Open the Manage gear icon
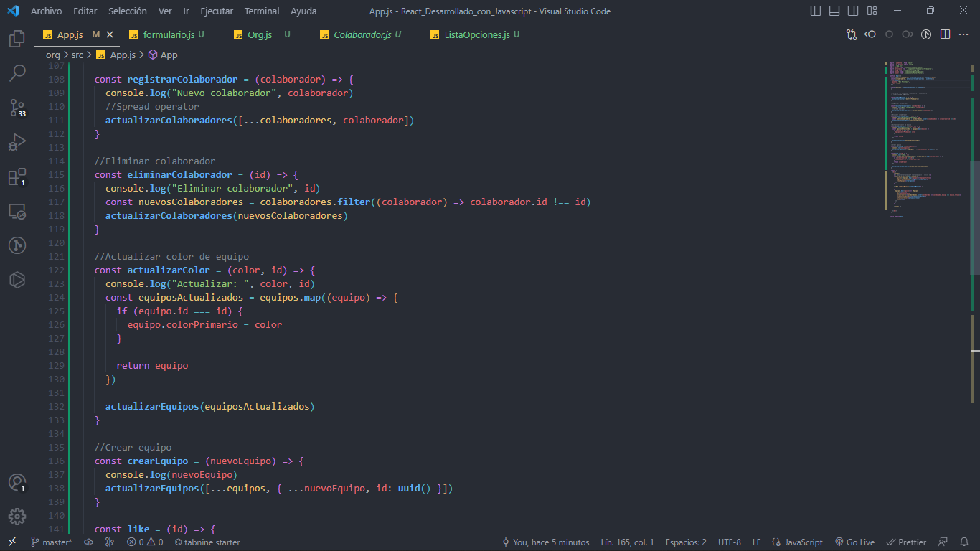Screen dimensions: 980x551 17,516
